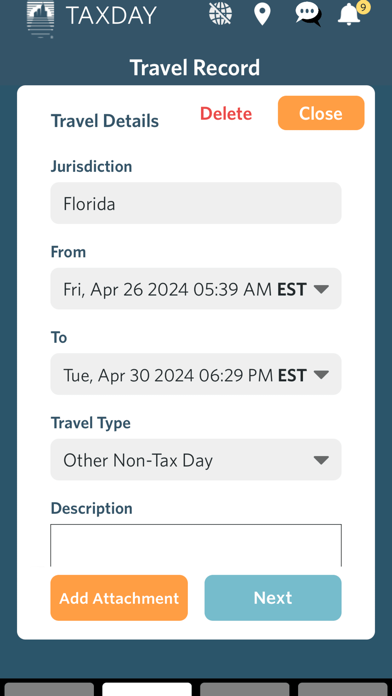Open the chat bubbles icon

click(309, 14)
